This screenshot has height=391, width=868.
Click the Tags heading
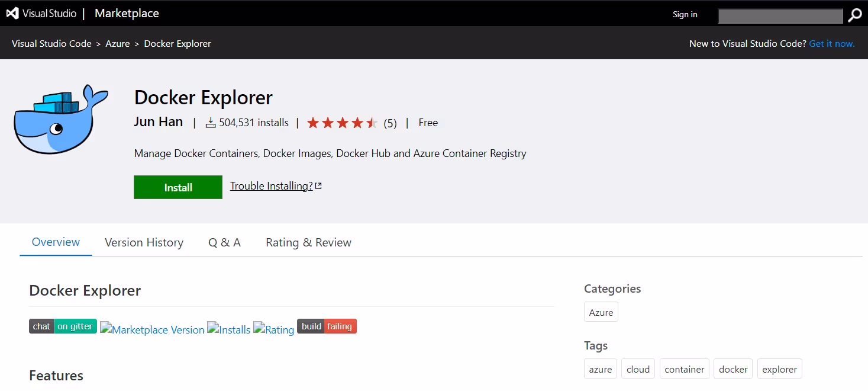coord(596,345)
